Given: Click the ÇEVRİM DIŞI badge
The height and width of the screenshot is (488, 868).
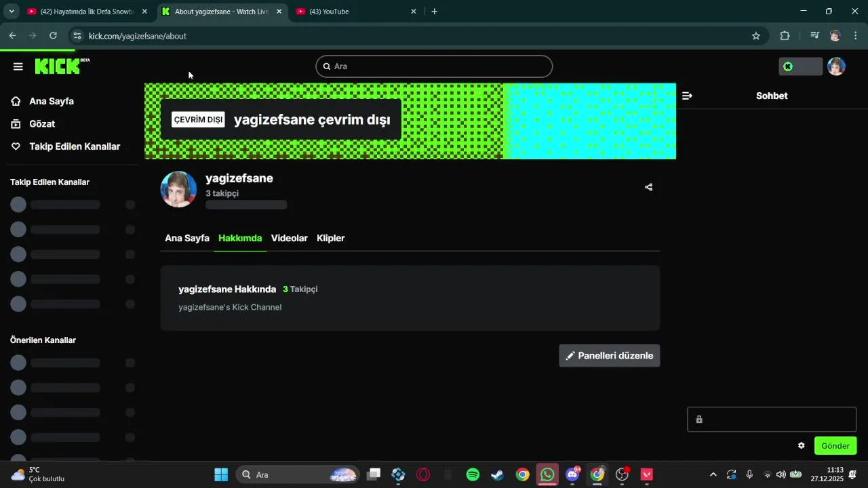Looking at the screenshot, I should coord(198,119).
